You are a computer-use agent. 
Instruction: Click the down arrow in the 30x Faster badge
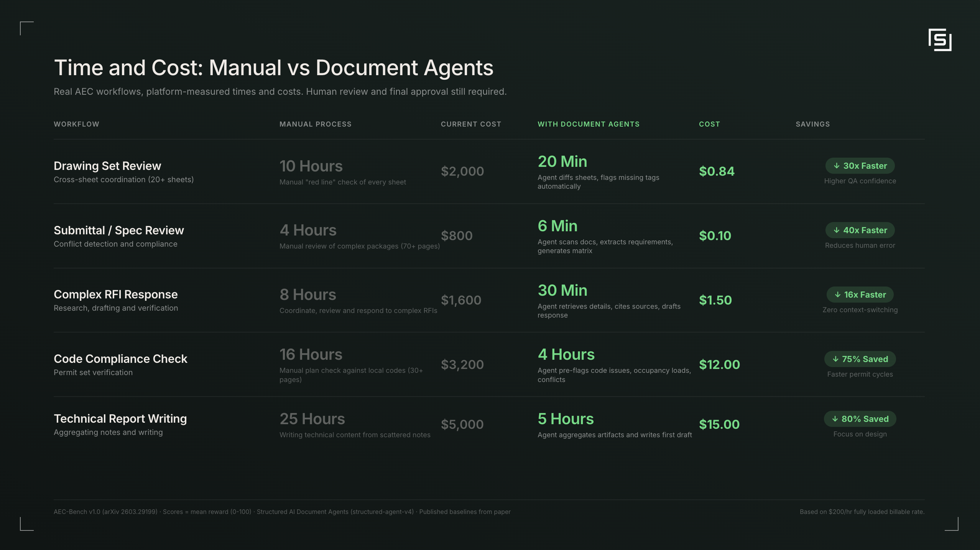point(837,166)
